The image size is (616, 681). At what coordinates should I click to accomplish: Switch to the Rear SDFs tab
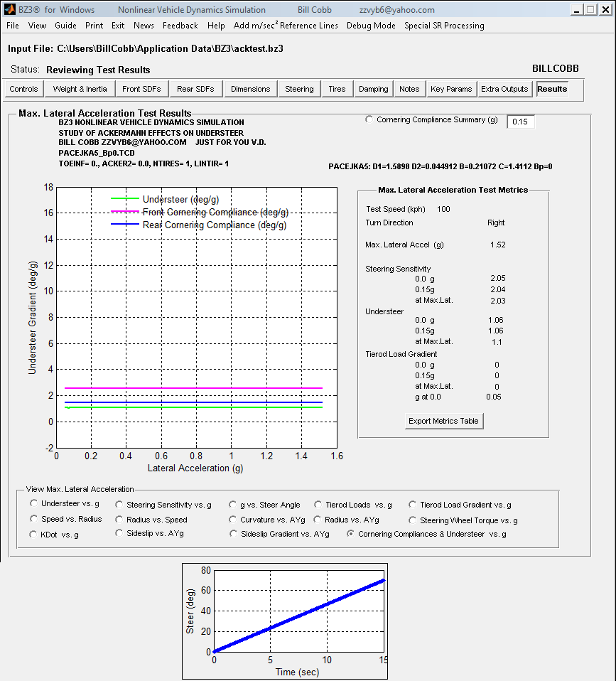click(x=196, y=89)
